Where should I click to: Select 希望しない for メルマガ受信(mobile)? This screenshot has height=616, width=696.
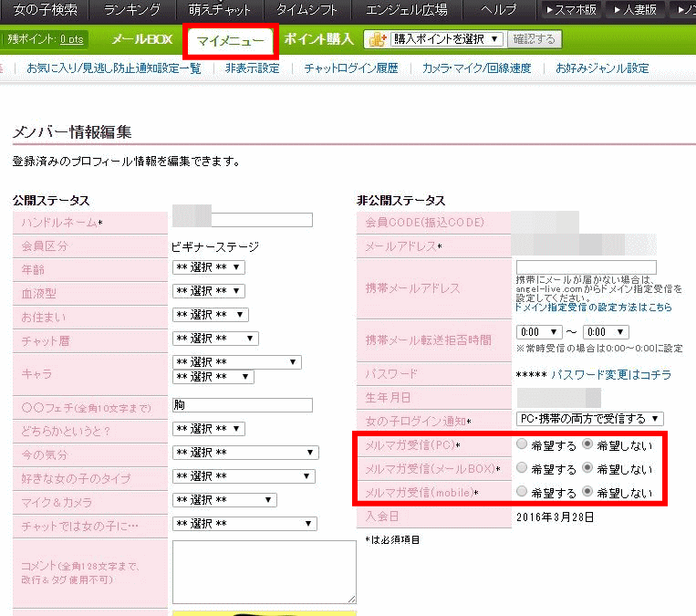point(588,493)
